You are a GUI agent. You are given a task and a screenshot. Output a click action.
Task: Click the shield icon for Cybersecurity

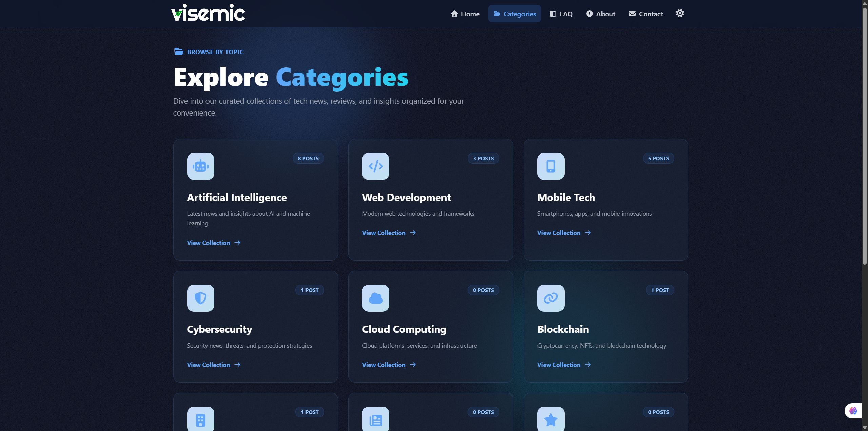coord(200,298)
